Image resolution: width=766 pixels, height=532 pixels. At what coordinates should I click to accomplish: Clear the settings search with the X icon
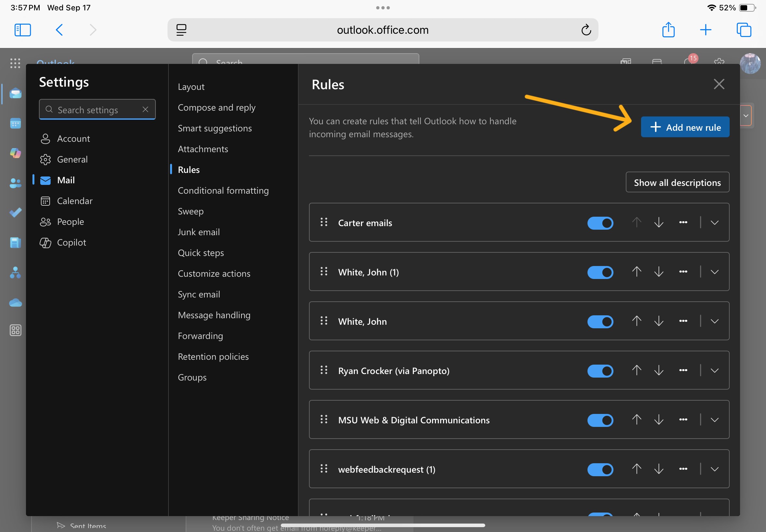point(146,109)
